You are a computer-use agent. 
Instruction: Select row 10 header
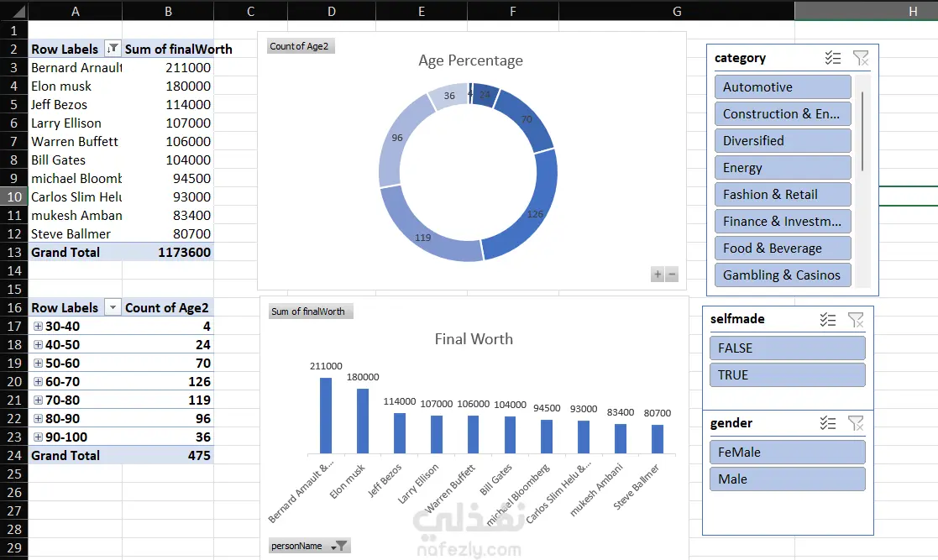coord(13,196)
